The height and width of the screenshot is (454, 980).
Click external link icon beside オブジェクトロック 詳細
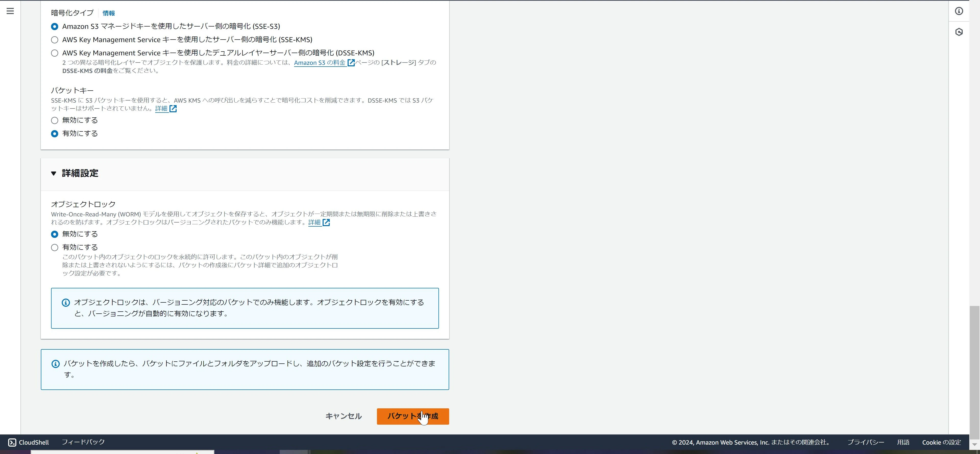pos(326,223)
